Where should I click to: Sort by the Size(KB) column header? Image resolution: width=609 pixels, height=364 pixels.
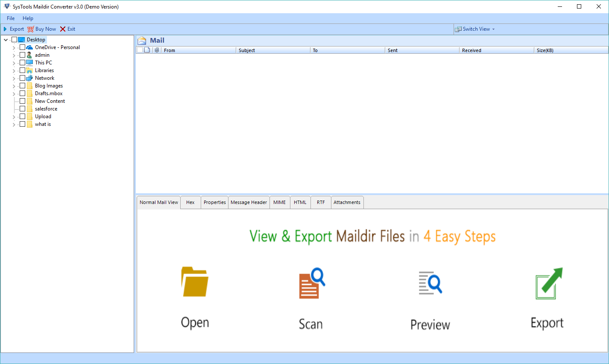click(x=571, y=50)
